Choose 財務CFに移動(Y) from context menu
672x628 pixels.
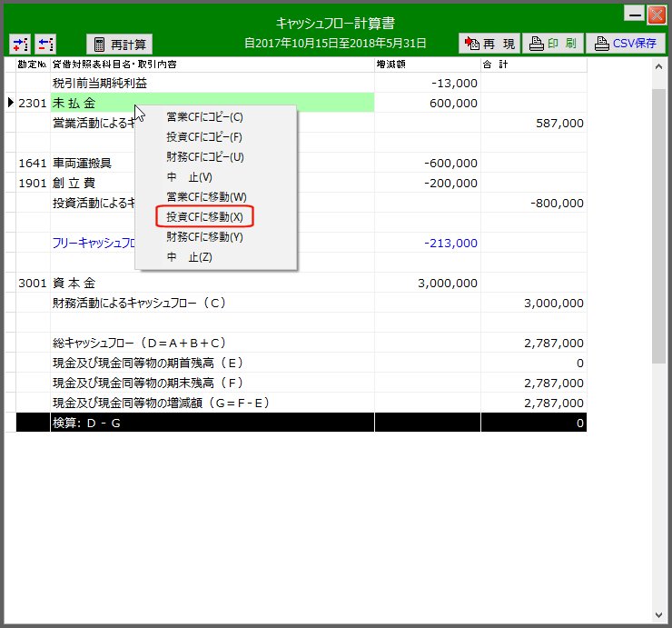(x=205, y=237)
